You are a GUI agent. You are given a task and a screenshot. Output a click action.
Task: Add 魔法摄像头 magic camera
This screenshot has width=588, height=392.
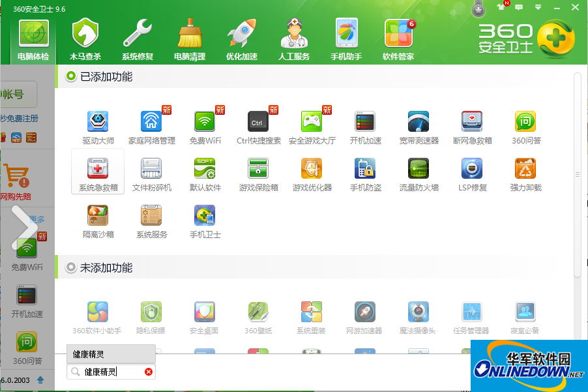pyautogui.click(x=418, y=318)
